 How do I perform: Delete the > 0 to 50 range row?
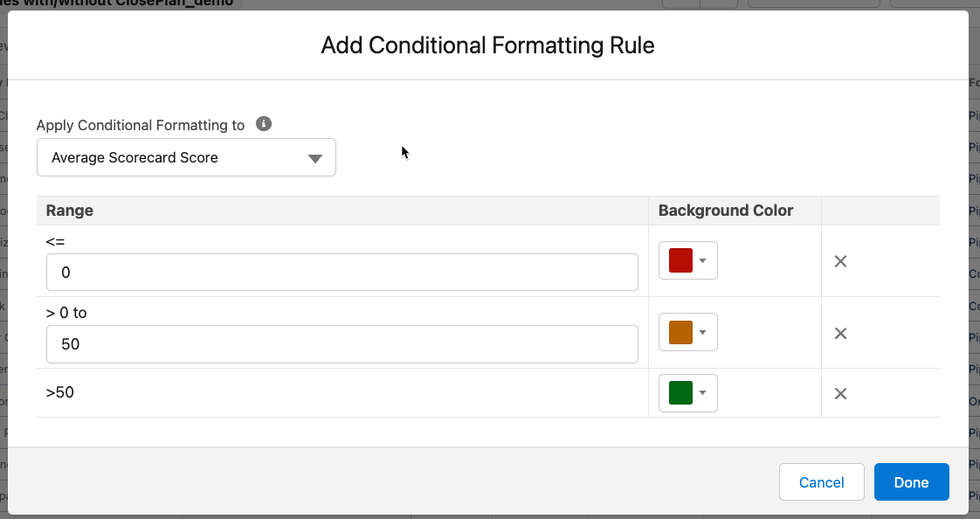pos(840,333)
